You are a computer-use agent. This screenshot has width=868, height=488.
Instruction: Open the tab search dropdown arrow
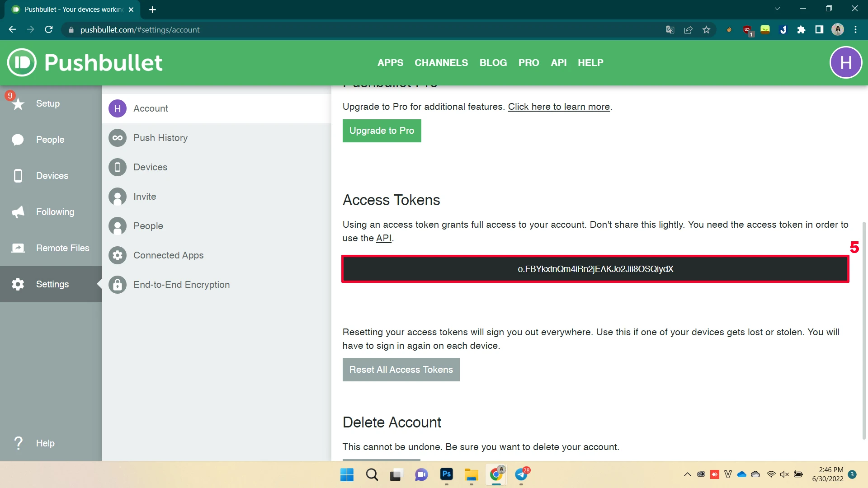click(x=777, y=9)
